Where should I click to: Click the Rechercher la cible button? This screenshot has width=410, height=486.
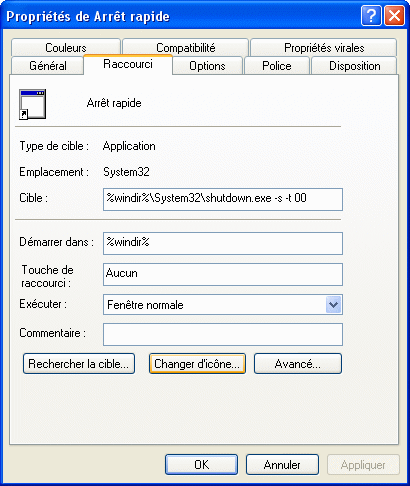[79, 364]
